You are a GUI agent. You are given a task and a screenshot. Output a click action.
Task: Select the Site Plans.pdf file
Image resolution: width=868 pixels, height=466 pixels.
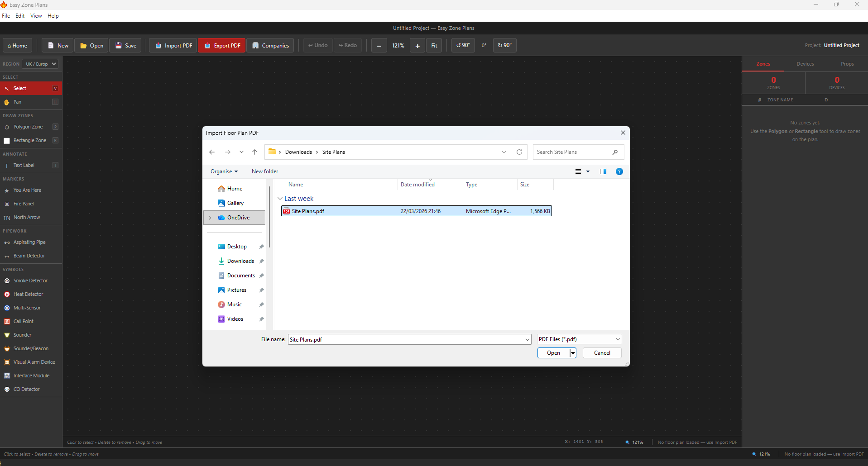pos(417,211)
